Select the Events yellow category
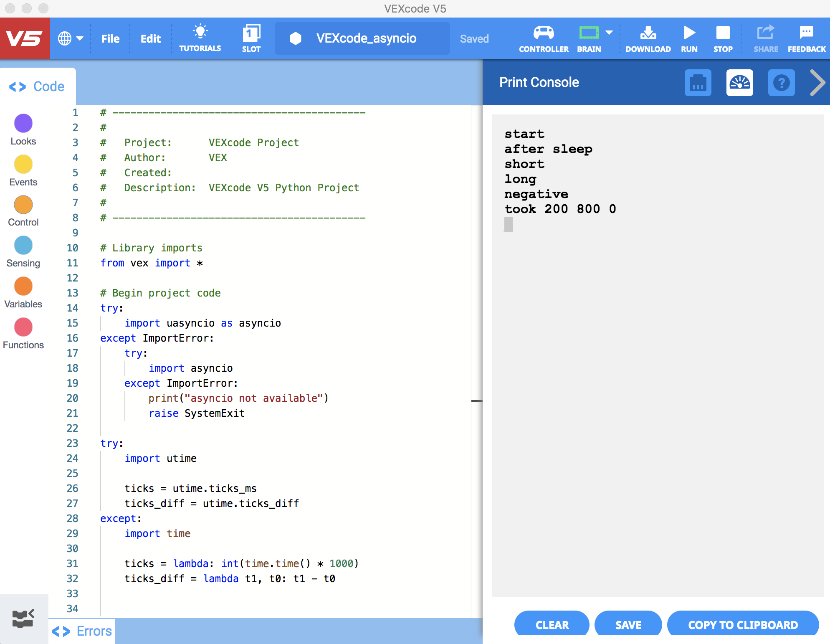The image size is (830, 644). [23, 170]
